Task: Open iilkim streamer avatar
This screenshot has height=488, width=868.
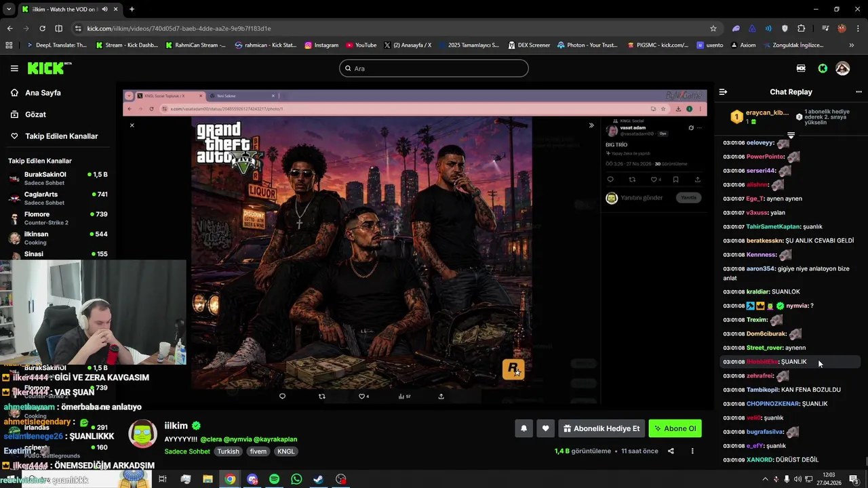Action: [x=143, y=434]
